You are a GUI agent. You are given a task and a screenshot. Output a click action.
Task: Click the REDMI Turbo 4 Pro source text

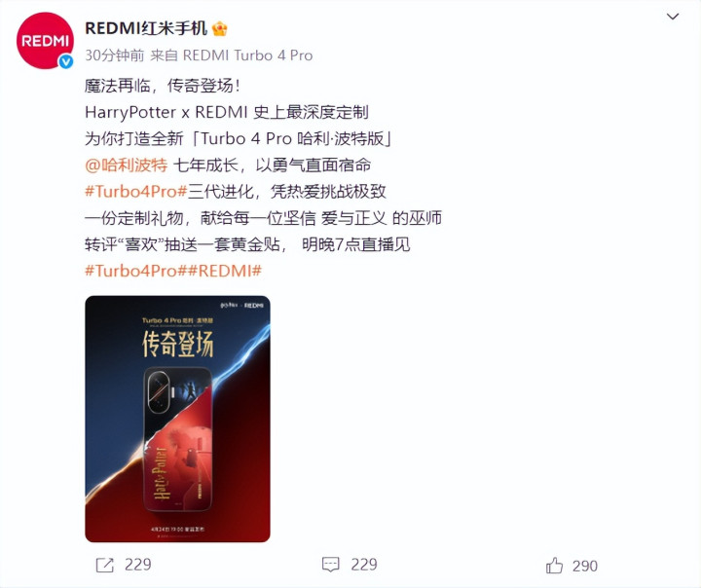247,55
